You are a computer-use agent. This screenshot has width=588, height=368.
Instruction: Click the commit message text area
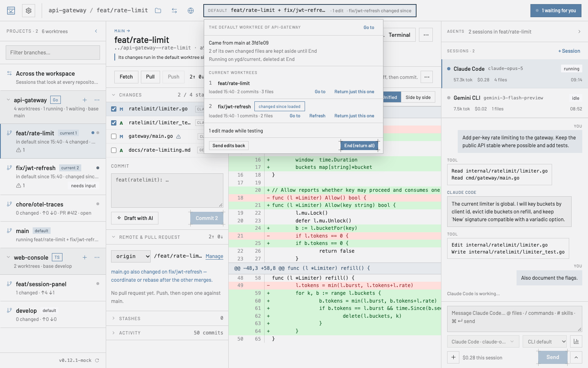[167, 191]
